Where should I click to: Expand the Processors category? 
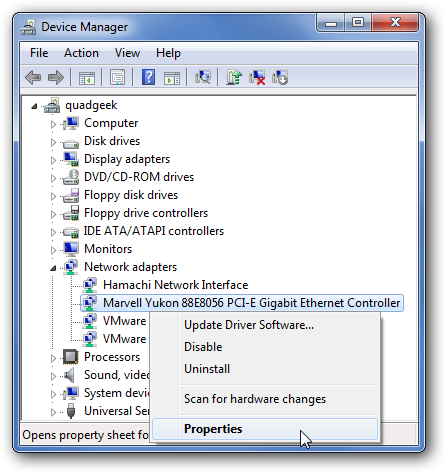click(x=53, y=358)
